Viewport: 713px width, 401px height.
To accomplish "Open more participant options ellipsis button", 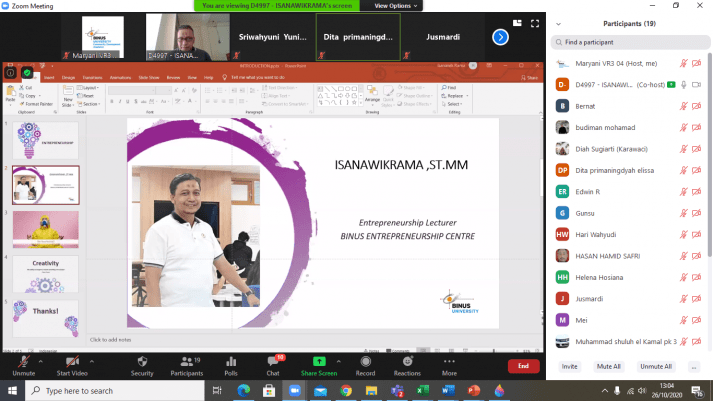I will tap(693, 366).
